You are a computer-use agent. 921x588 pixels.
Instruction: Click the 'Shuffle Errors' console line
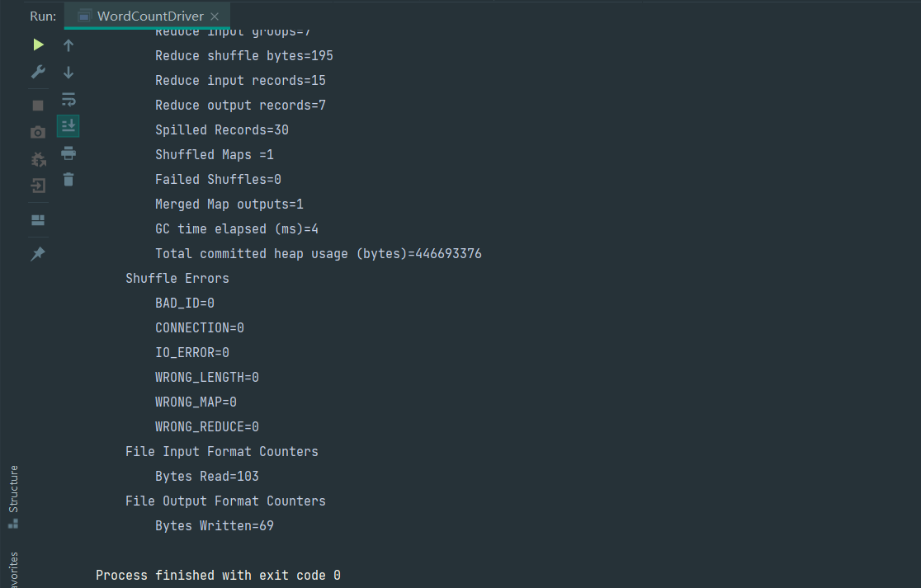[177, 278]
